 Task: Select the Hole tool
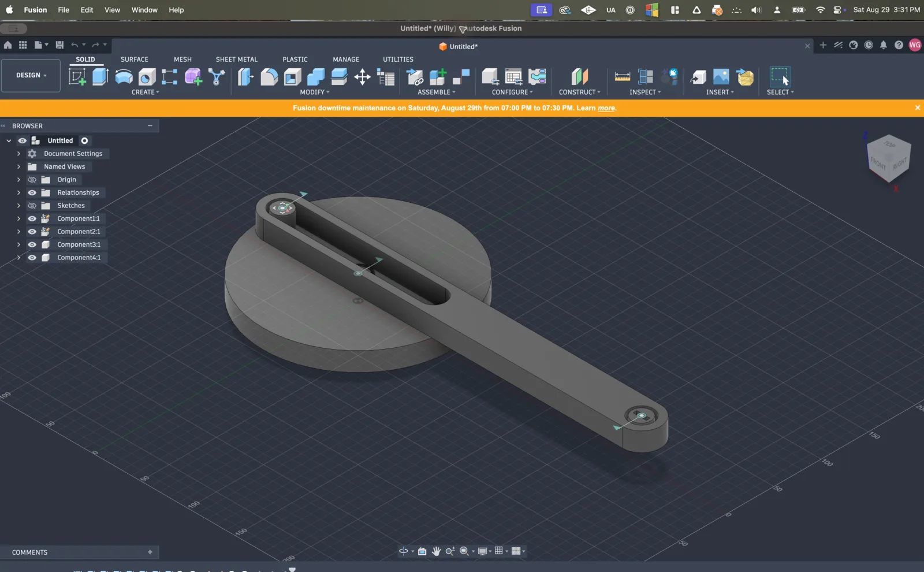147,76
